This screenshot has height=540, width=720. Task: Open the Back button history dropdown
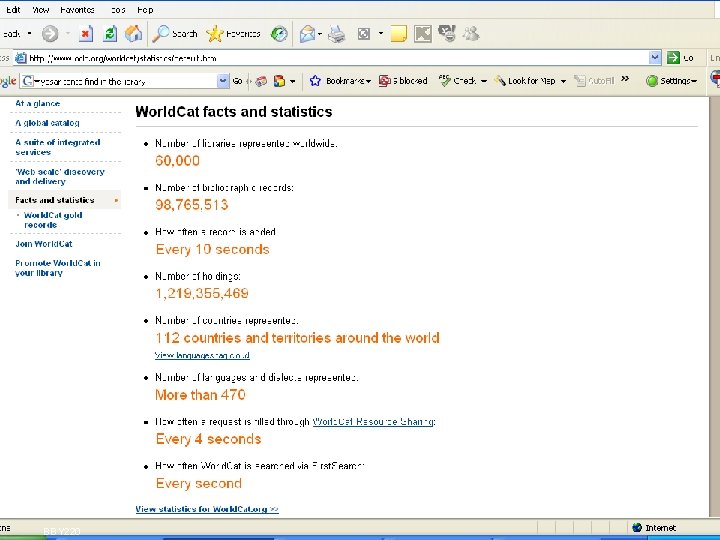[29, 34]
